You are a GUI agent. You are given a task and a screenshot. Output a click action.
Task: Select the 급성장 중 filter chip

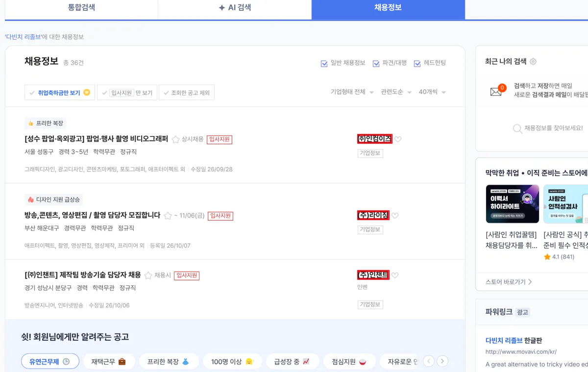293,362
